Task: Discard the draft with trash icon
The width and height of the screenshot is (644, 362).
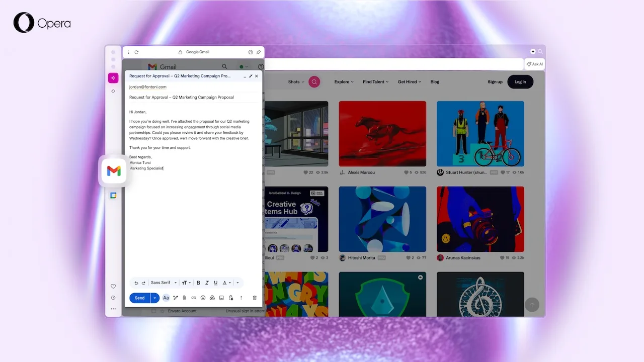Action: pos(255,298)
